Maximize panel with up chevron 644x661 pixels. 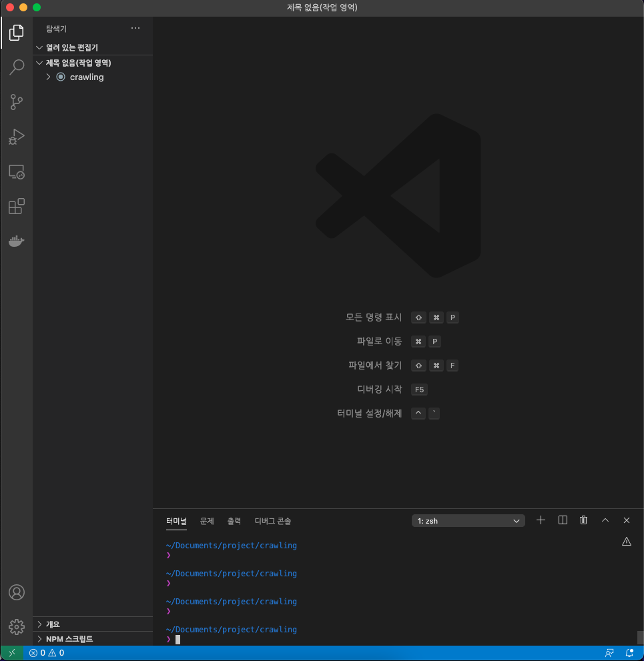(605, 520)
